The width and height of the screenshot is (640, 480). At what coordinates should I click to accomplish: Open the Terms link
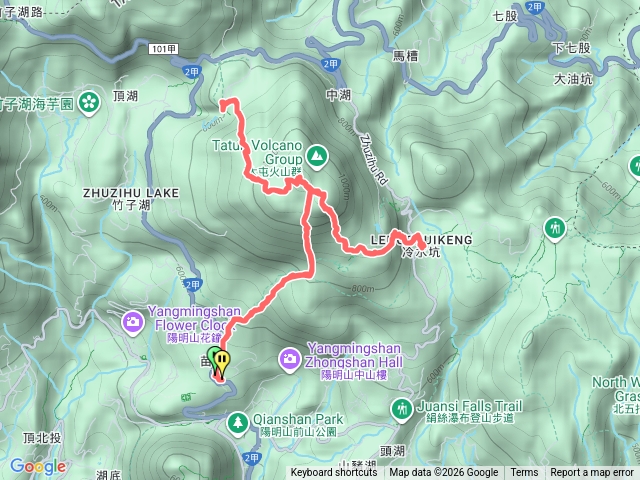(524, 473)
